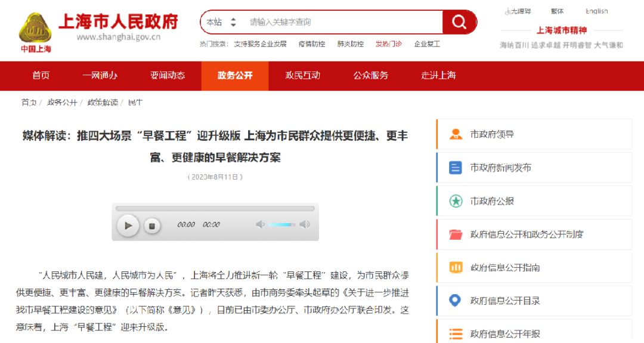Screen dimensions: 644x343
Task: Click the 政府信息公开目录 location pin icon
Action: tap(456, 301)
